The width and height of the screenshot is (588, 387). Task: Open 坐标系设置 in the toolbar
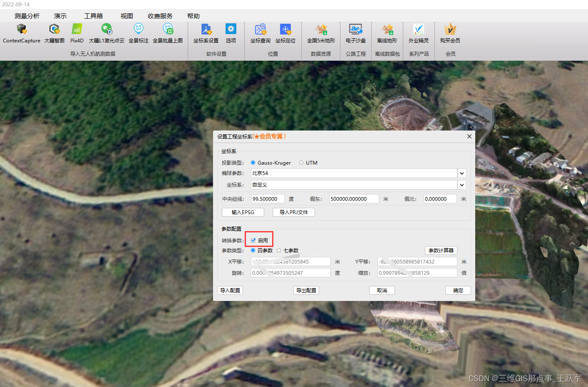tap(206, 33)
